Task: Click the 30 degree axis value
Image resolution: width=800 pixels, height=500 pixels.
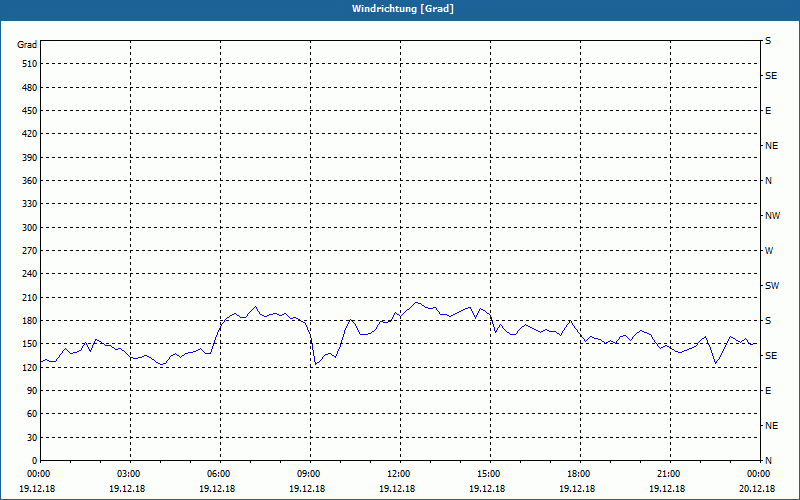Action: pyautogui.click(x=32, y=438)
